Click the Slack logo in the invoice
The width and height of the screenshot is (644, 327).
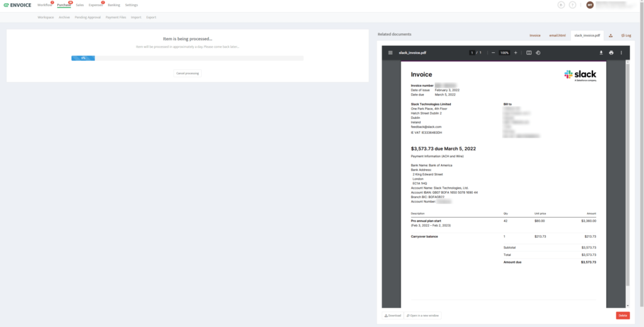(x=580, y=75)
